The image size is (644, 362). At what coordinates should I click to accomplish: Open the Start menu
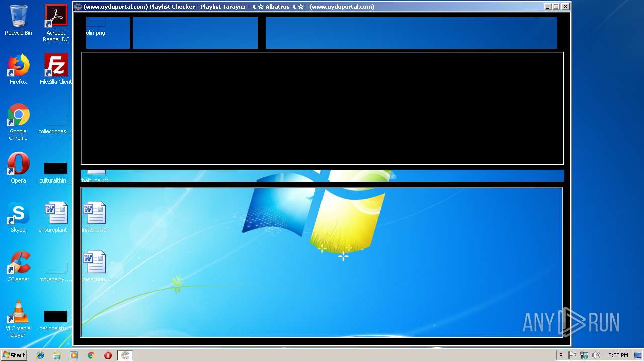click(14, 355)
